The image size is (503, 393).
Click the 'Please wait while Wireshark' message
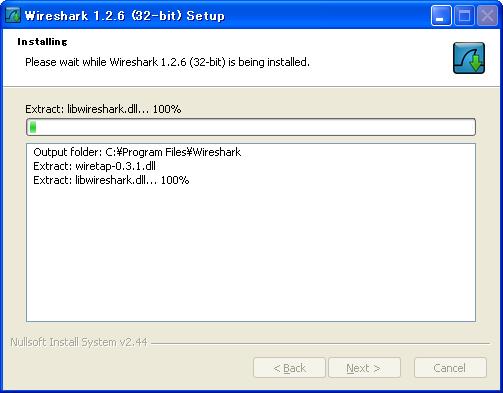pyautogui.click(x=167, y=62)
